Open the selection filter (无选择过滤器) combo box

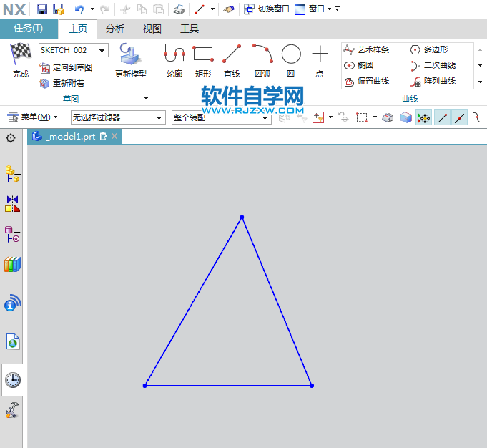point(118,117)
